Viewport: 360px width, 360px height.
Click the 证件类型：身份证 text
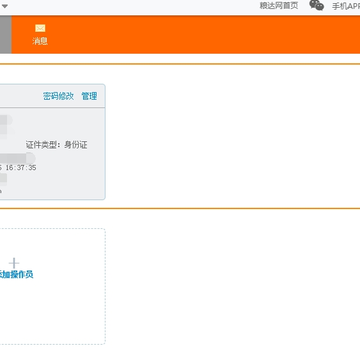point(57,145)
